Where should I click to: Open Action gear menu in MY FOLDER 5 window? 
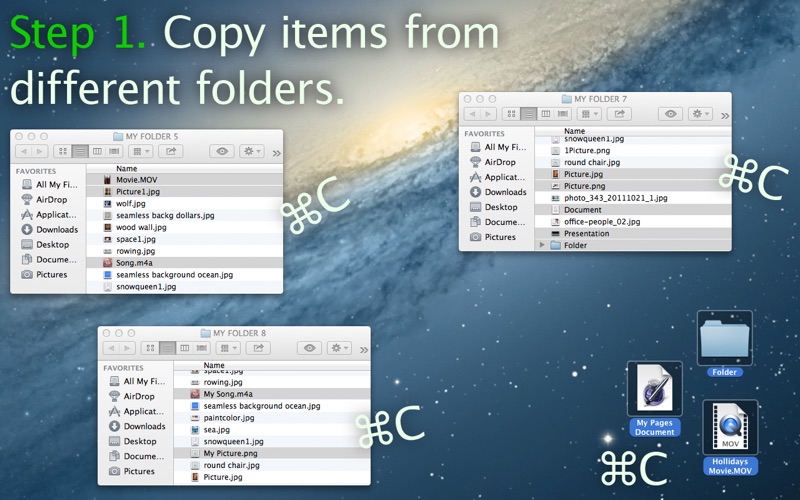[x=252, y=151]
